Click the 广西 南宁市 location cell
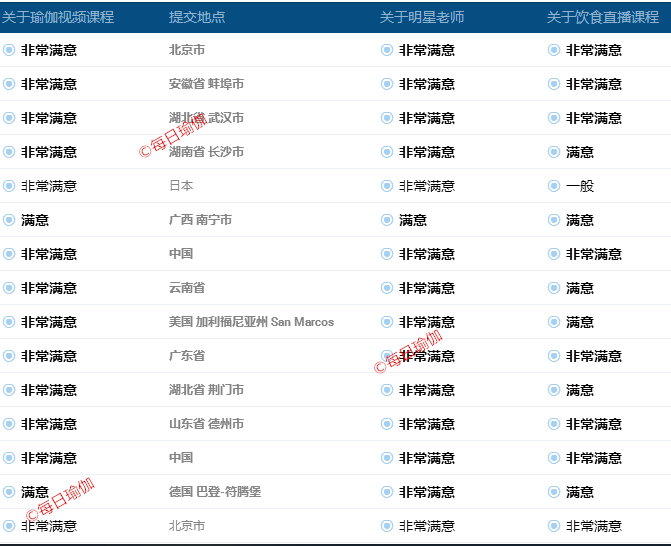The height and width of the screenshot is (546, 671). 200,220
